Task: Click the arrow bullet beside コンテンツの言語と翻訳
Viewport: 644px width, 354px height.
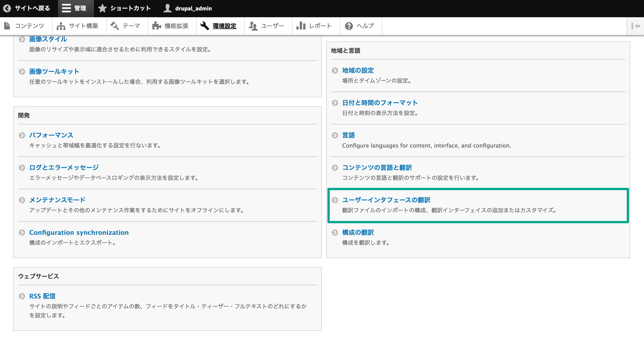Action: (335, 168)
